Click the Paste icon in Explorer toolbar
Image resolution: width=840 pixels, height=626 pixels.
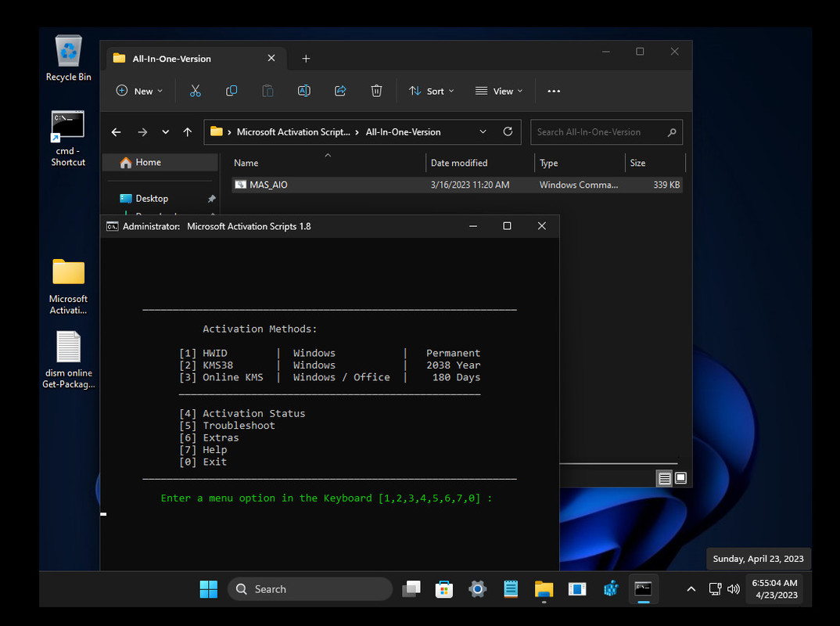267,91
